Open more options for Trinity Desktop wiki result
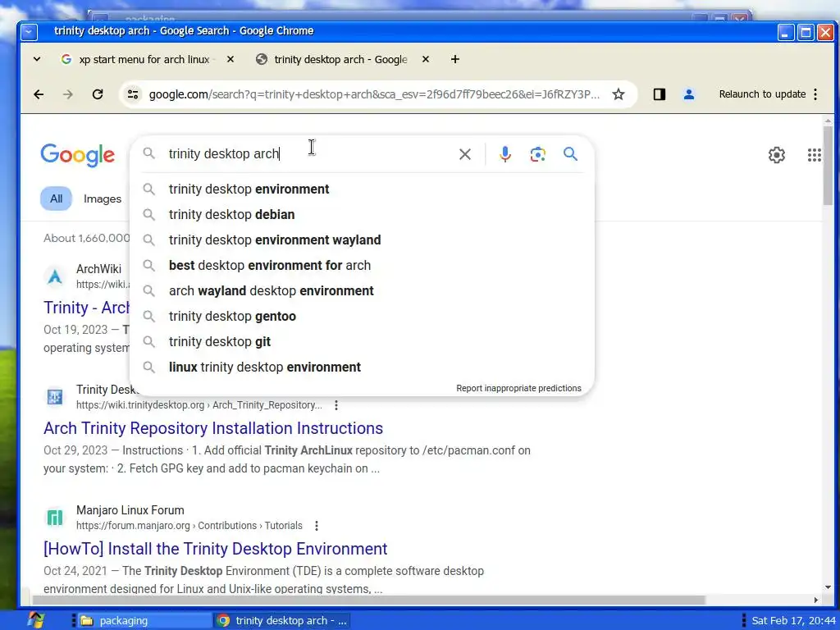This screenshot has width=840, height=630. tap(336, 405)
